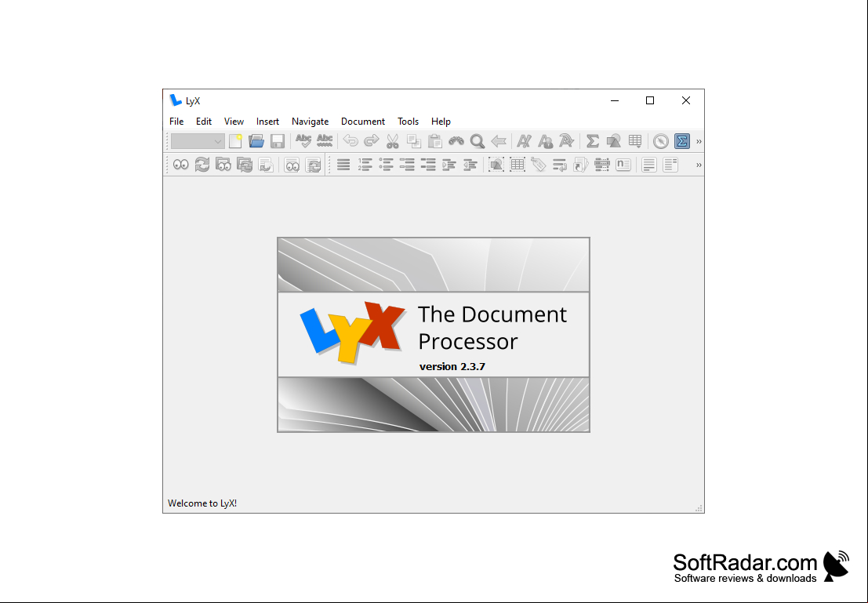This screenshot has width=868, height=603.
Task: Expand the first toolbar overflow chevron
Action: click(699, 141)
